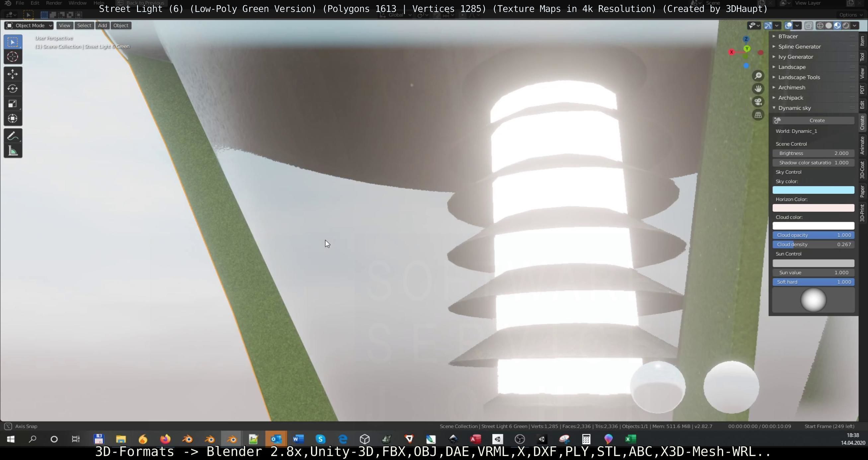Switch to the 3D-Coat sidebar tab
This screenshot has width=868, height=460.
pos(862,170)
